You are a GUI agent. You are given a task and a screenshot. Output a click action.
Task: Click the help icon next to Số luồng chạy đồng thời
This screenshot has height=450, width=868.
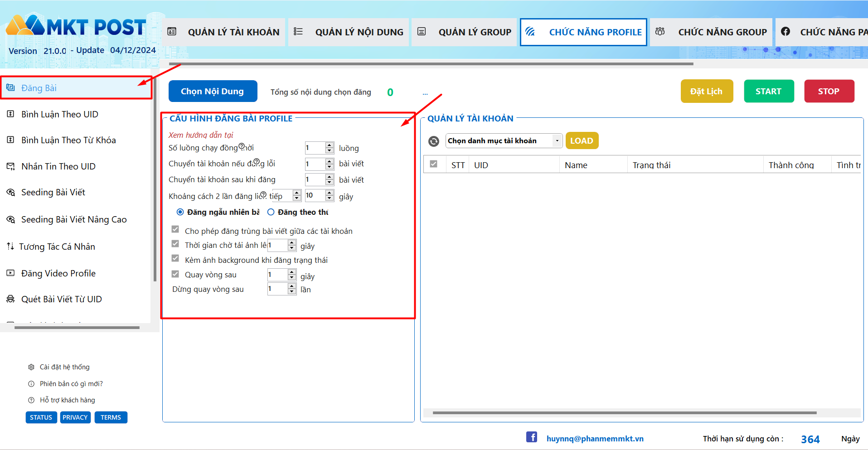coord(242,146)
